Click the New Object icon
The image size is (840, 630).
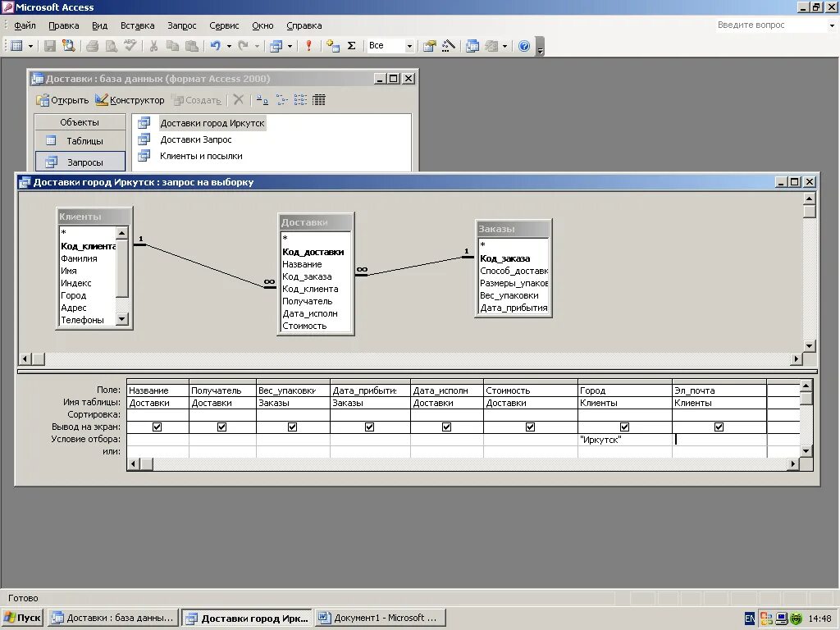click(491, 46)
